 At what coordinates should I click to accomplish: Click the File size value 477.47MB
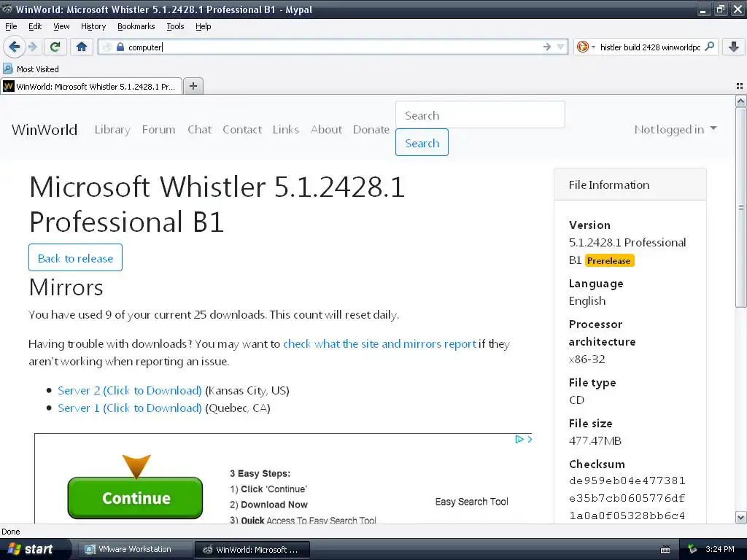pyautogui.click(x=595, y=441)
